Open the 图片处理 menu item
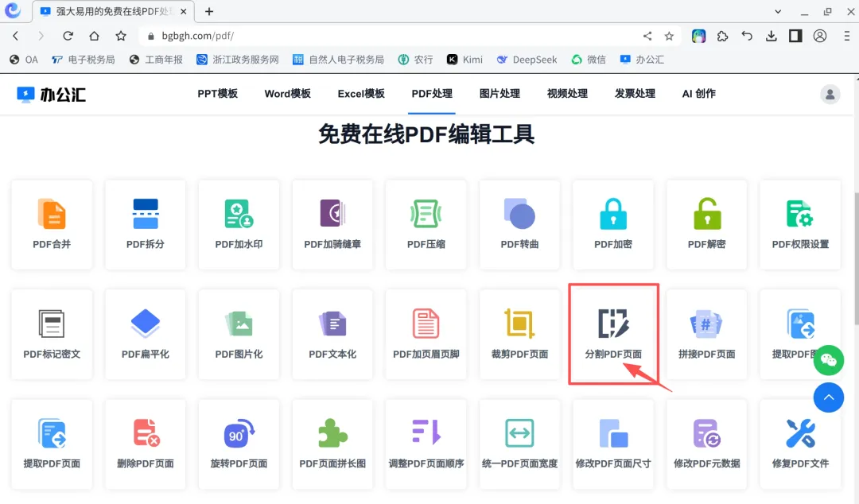859x504 pixels. pos(499,94)
